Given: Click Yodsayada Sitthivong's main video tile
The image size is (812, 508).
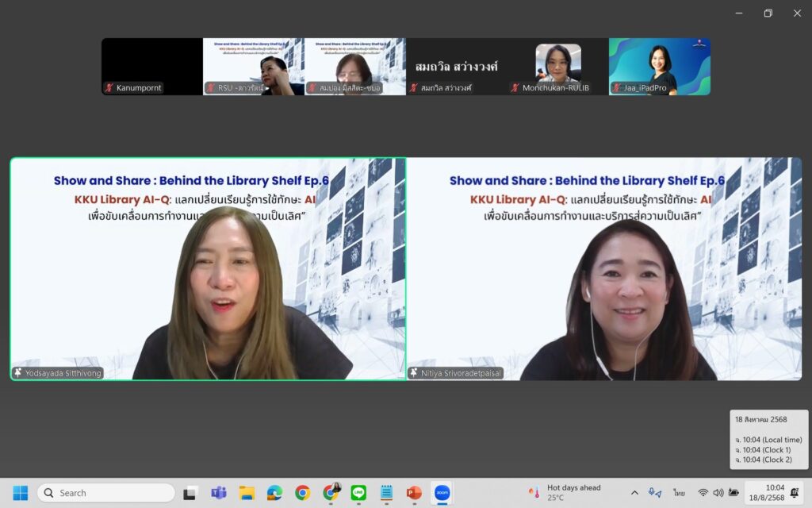Looking at the screenshot, I should click(209, 269).
